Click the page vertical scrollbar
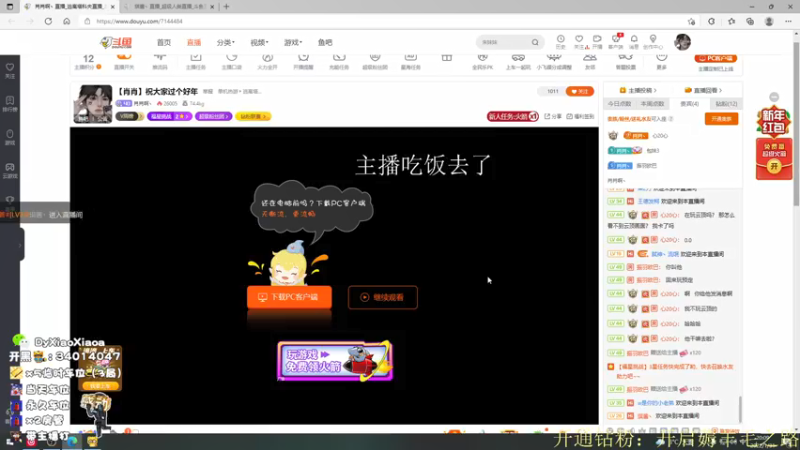This screenshot has height=450, width=800. point(796,122)
